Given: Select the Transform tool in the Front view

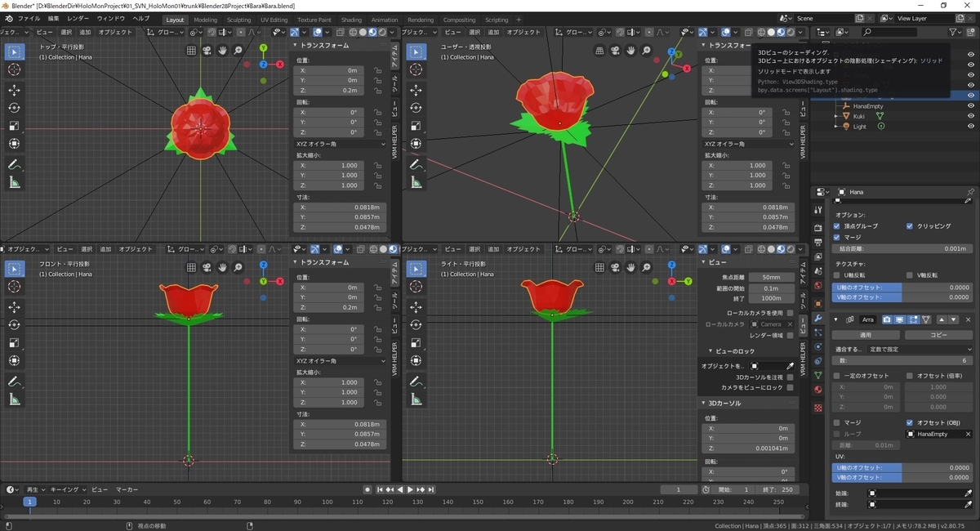Looking at the screenshot, I should pyautogui.click(x=15, y=360).
